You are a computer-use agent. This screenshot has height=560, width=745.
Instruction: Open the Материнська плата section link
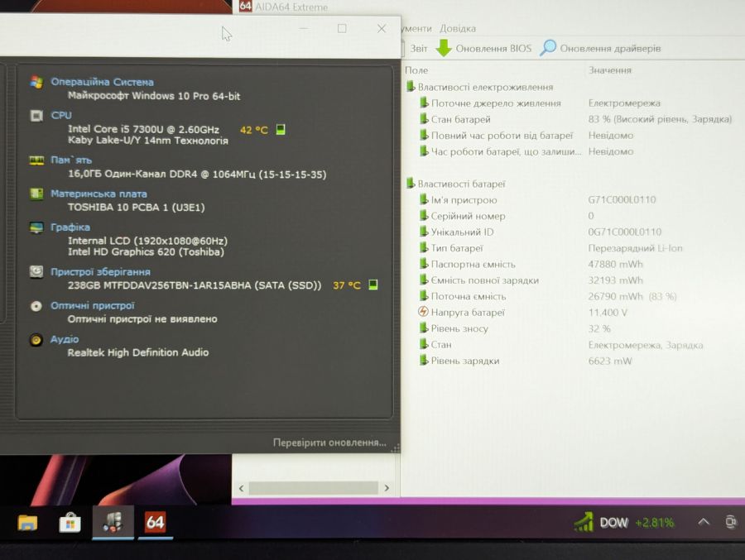tap(99, 194)
